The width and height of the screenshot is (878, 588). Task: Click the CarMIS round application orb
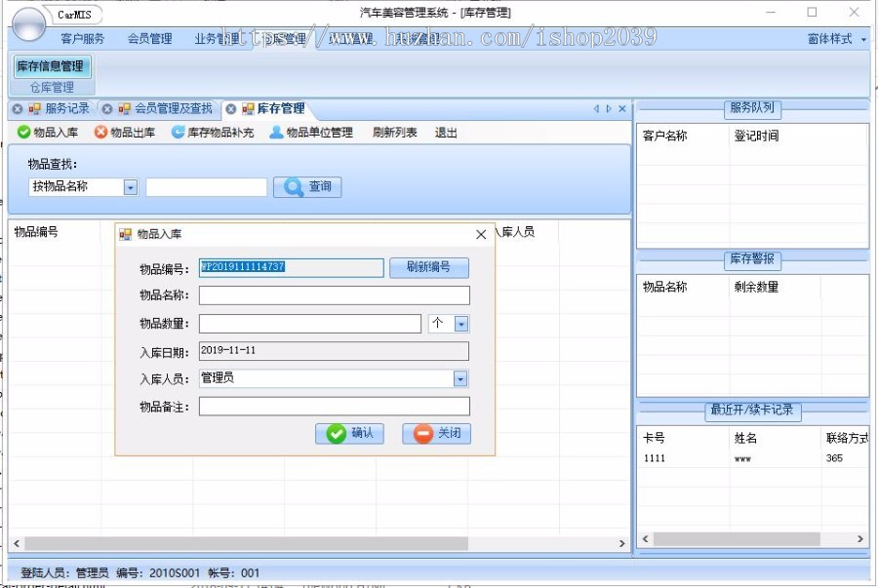[28, 23]
